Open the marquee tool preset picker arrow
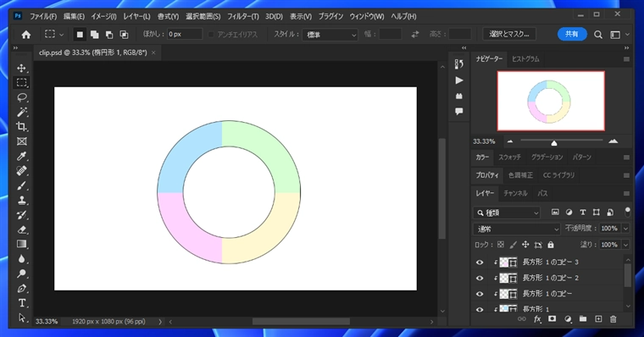This screenshot has height=337, width=644. click(x=61, y=35)
